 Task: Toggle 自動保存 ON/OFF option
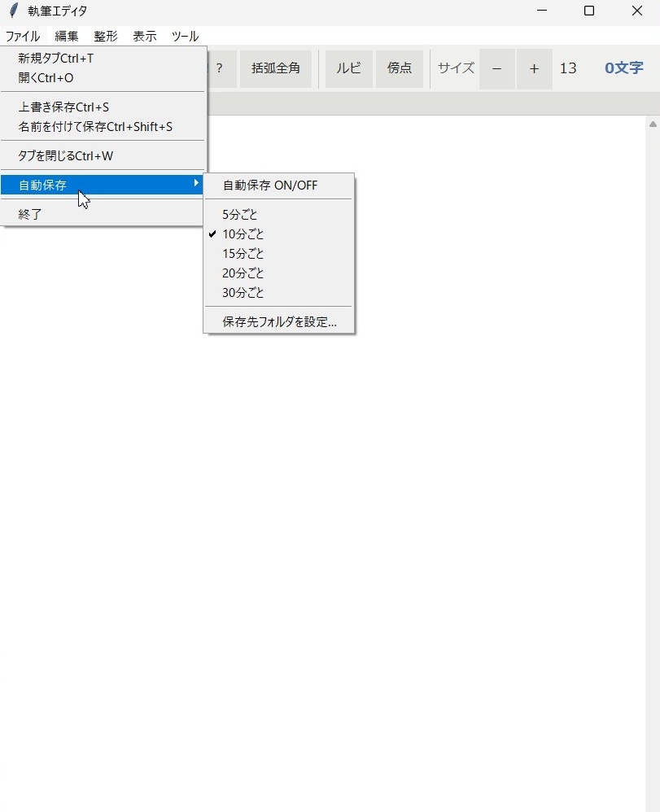[x=270, y=186]
